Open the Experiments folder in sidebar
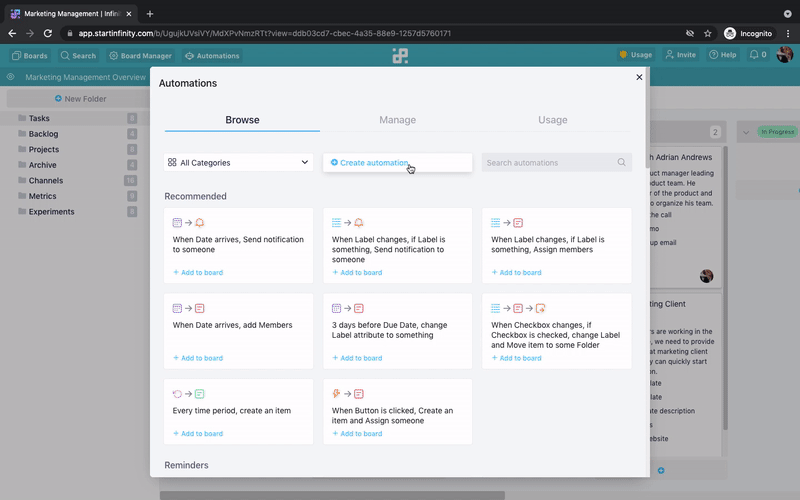Viewport: 800px width, 500px height. (x=51, y=212)
